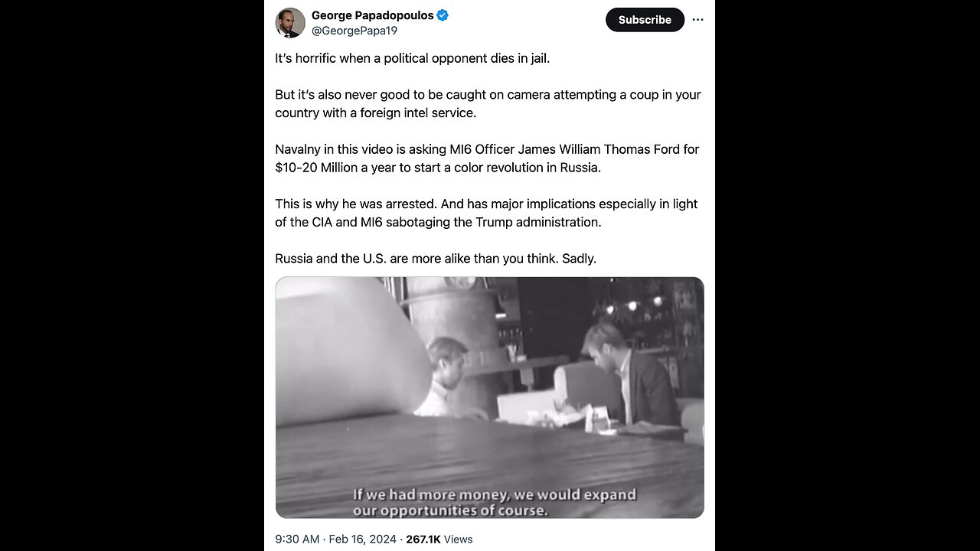Click George Papadopoulos' profile avatar
The height and width of the screenshot is (551, 980).
[290, 23]
